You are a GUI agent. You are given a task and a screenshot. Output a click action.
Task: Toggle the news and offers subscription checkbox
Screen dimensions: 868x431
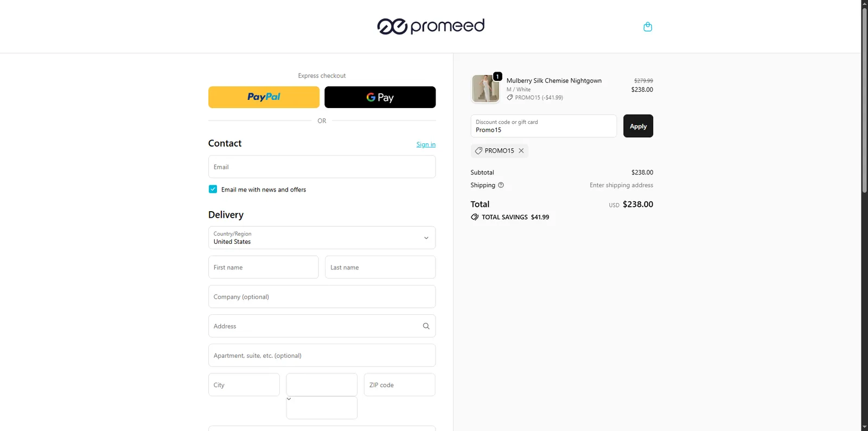[x=212, y=189]
